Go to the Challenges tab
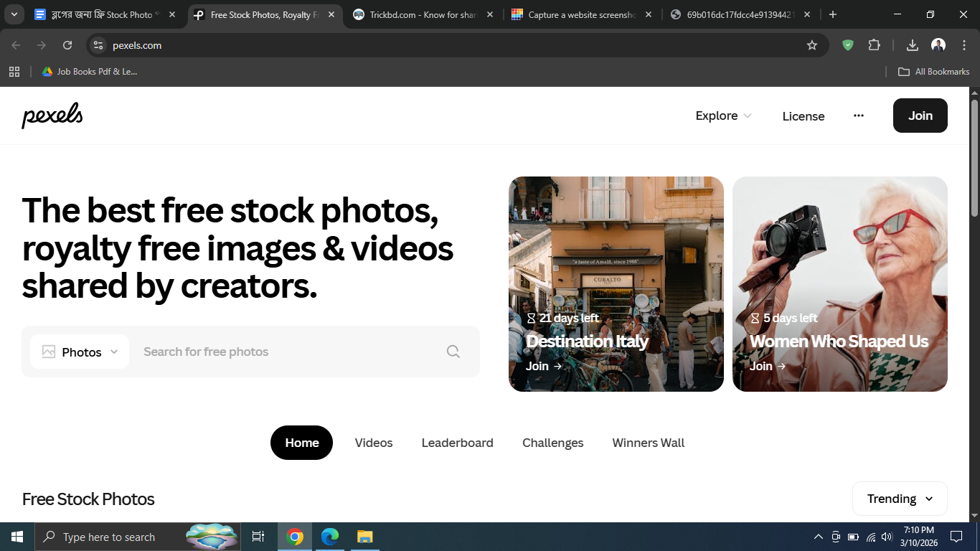The height and width of the screenshot is (551, 980). 553,443
